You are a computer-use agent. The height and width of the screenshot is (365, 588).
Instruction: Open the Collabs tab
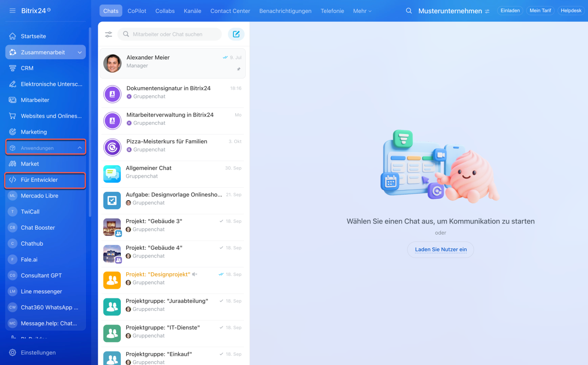[165, 11]
